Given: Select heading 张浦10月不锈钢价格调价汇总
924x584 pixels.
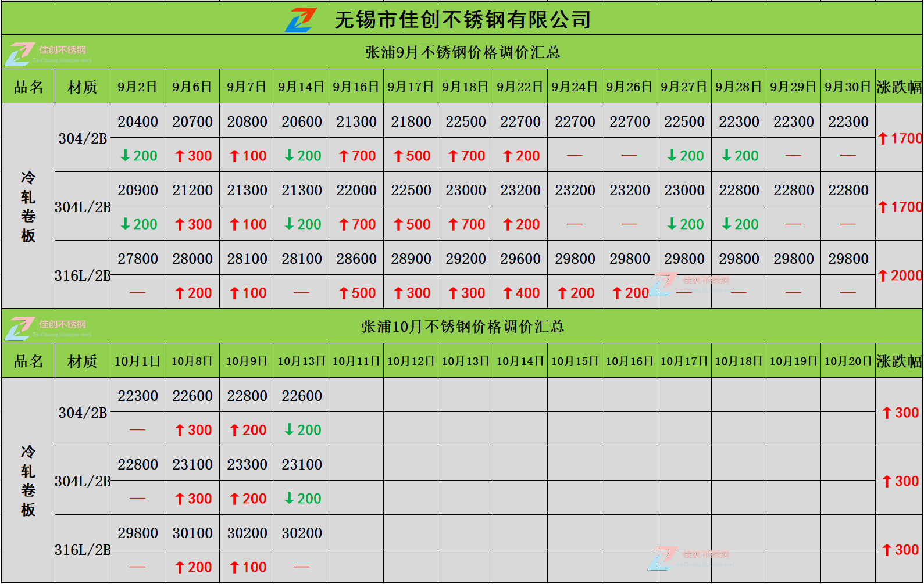Looking at the screenshot, I should pyautogui.click(x=462, y=327).
